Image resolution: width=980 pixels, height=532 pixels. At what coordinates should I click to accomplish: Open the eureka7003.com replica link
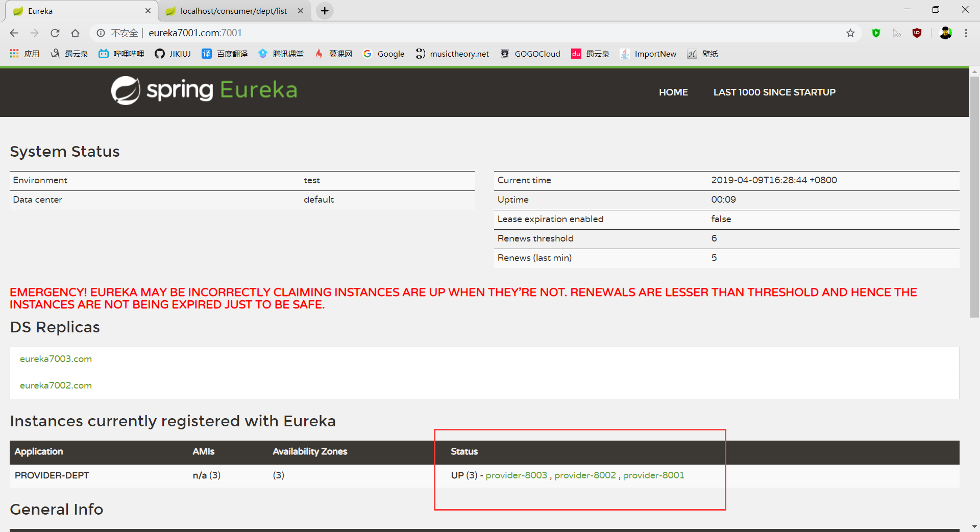click(56, 359)
